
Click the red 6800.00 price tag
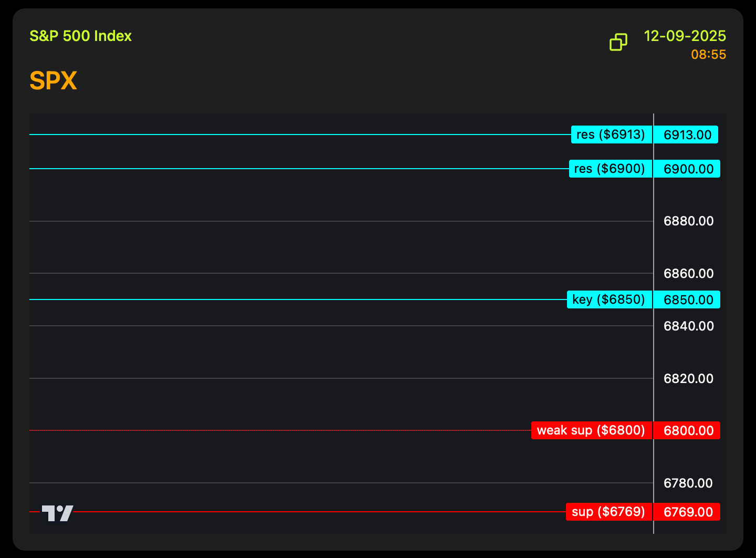point(688,431)
